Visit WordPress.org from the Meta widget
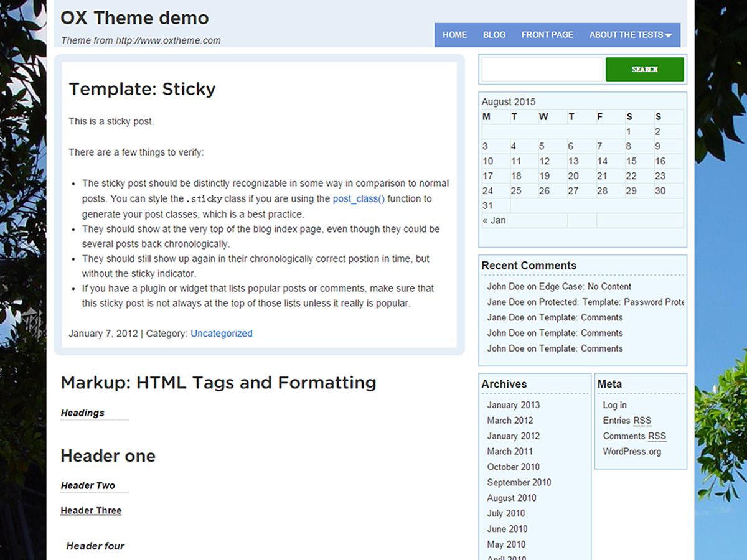This screenshot has height=560, width=747. [632, 451]
